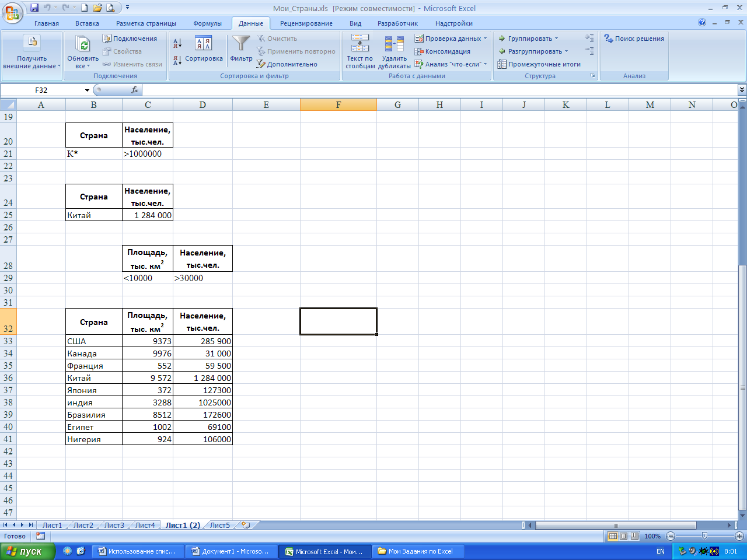Open Дополнительно advanced filter
The width and height of the screenshot is (747, 560).
[x=287, y=64]
